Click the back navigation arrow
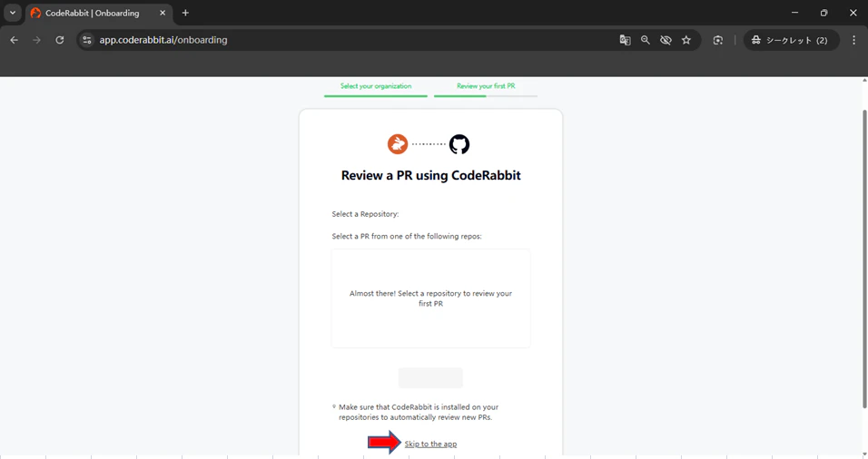This screenshot has height=459, width=868. click(15, 40)
